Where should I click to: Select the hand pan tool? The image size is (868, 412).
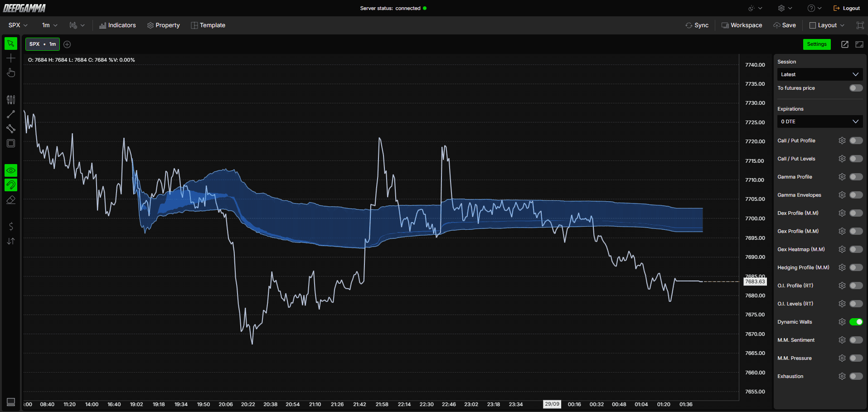(11, 73)
